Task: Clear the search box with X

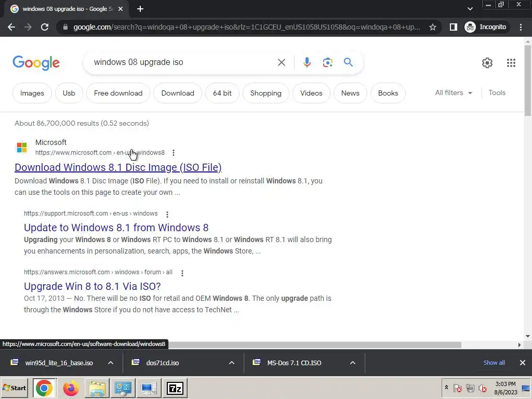Action: (281, 62)
